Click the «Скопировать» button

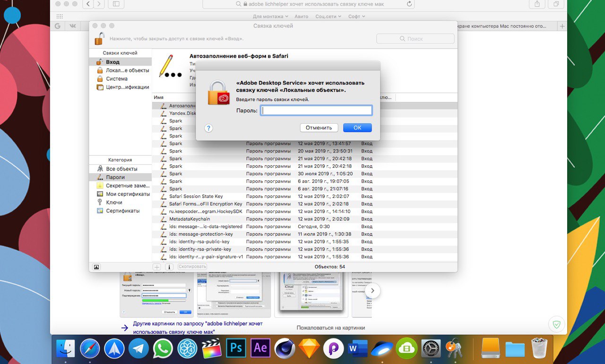(192, 267)
